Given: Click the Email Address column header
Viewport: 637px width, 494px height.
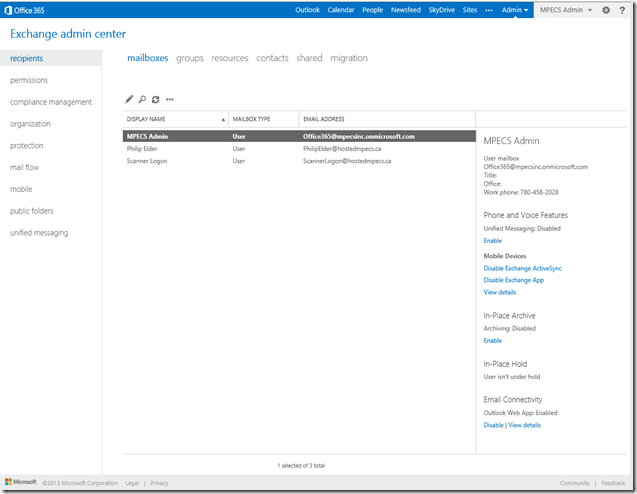Looking at the screenshot, I should click(x=387, y=119).
